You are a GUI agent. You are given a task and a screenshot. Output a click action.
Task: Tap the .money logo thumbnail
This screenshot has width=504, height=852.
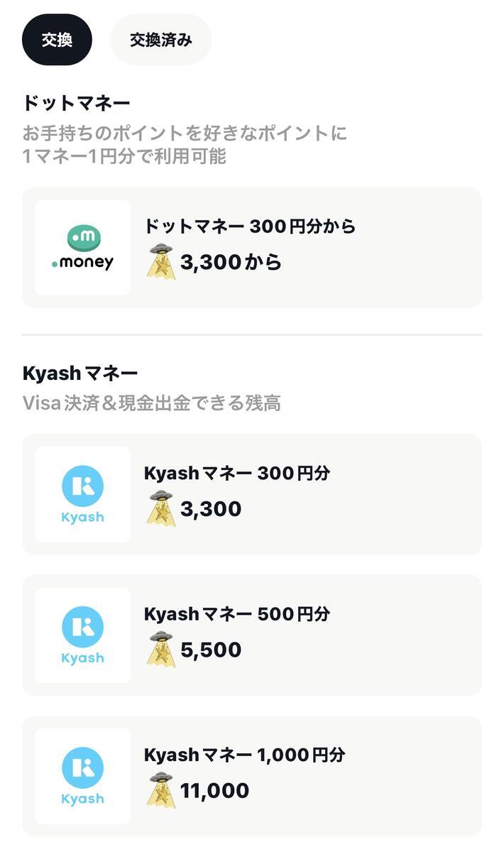click(83, 248)
